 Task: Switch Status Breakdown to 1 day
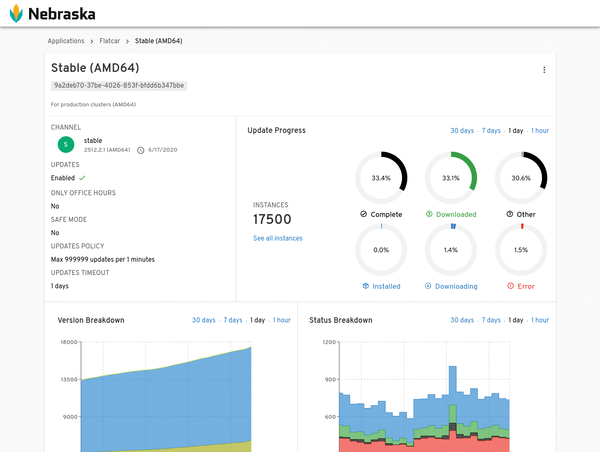point(515,320)
